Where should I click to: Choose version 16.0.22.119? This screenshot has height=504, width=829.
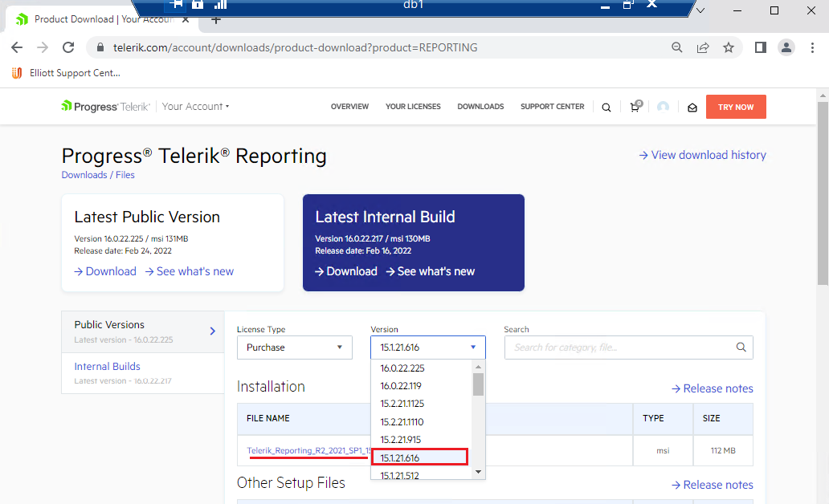(422, 386)
